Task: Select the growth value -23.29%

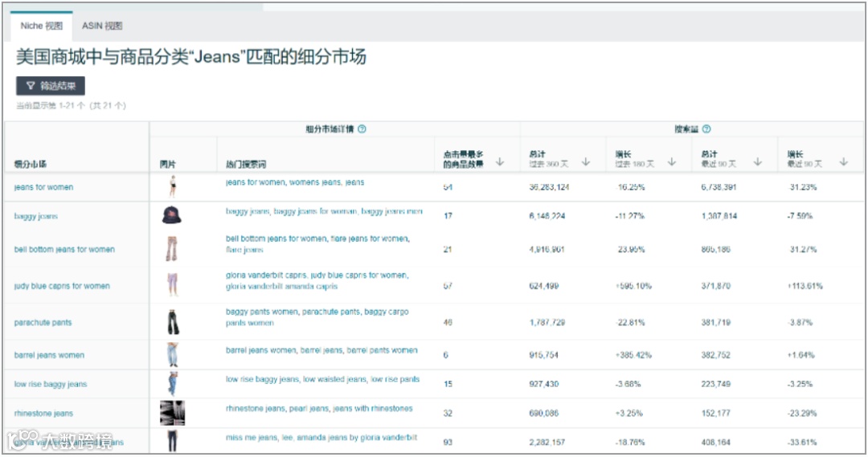Action: point(802,414)
